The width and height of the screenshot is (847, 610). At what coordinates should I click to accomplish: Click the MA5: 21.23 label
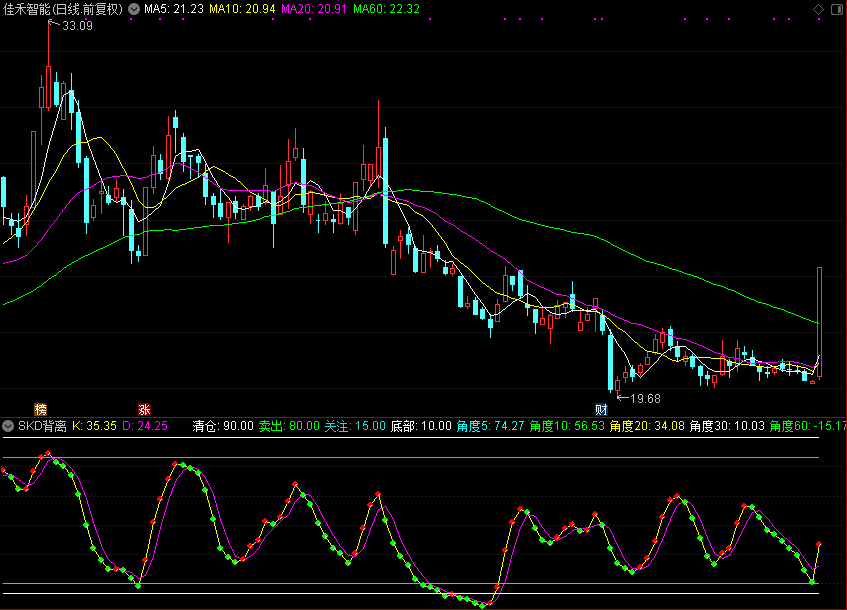click(x=174, y=9)
